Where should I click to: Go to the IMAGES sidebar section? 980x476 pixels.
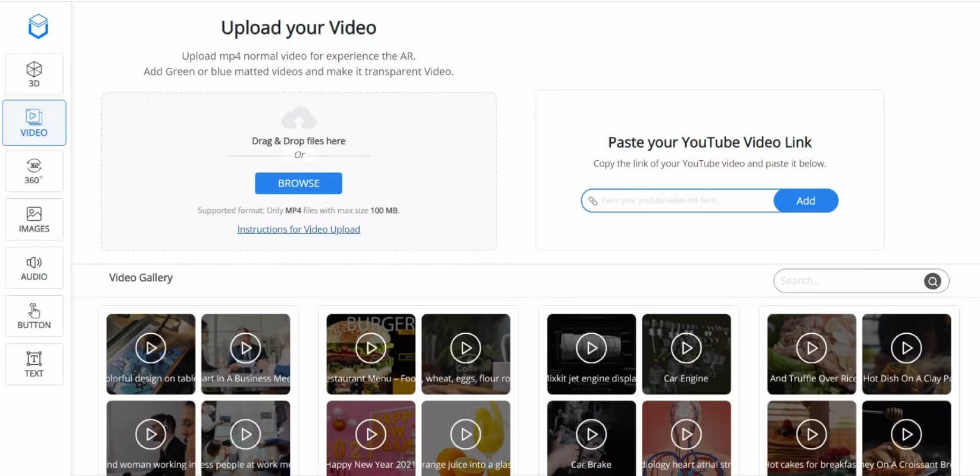34,220
